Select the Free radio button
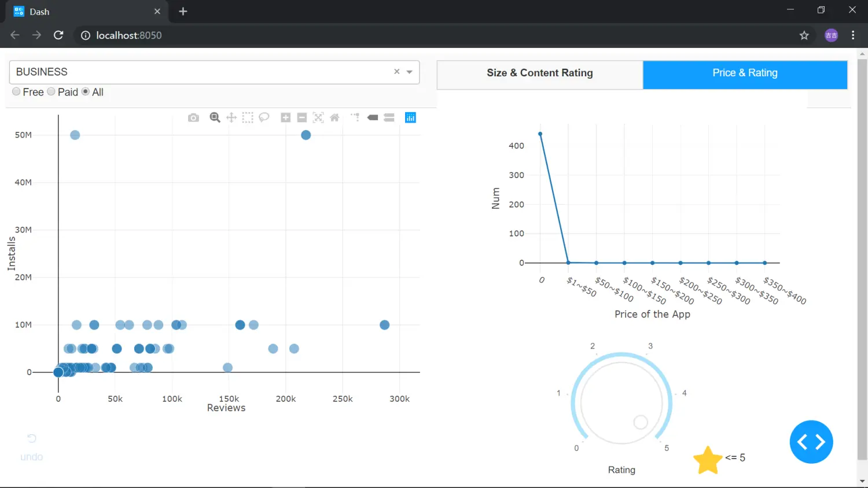This screenshot has width=868, height=488. tap(16, 91)
